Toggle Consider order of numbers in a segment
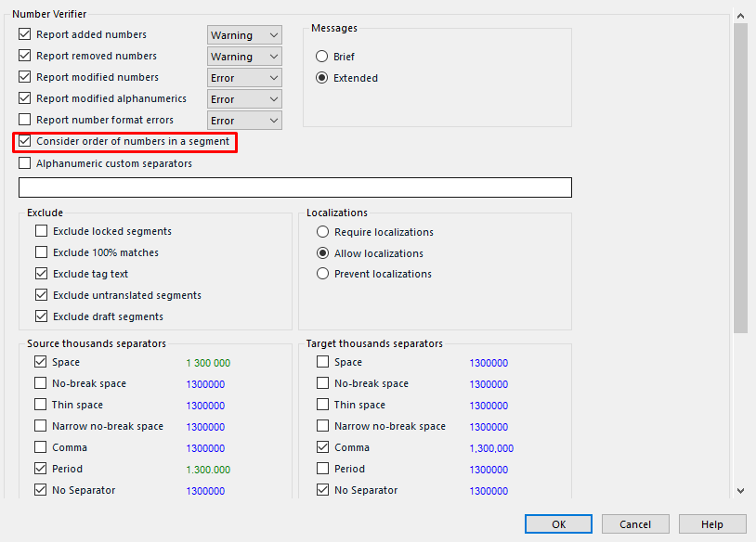The image size is (756, 542). coord(24,141)
